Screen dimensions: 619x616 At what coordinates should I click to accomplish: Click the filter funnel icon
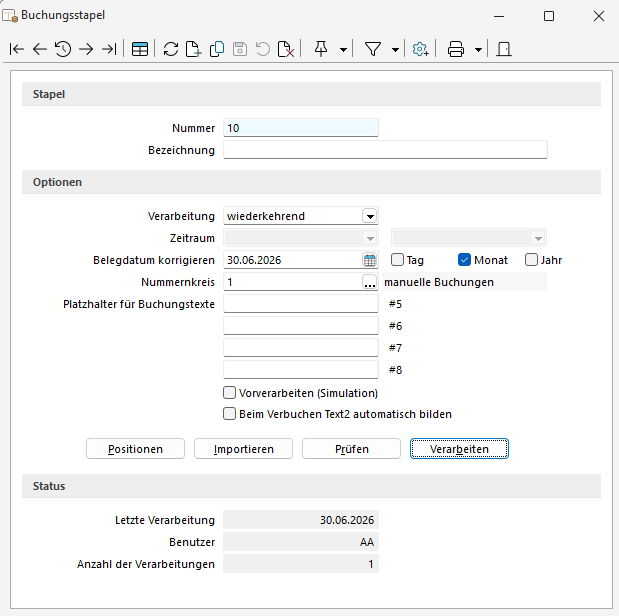[373, 49]
